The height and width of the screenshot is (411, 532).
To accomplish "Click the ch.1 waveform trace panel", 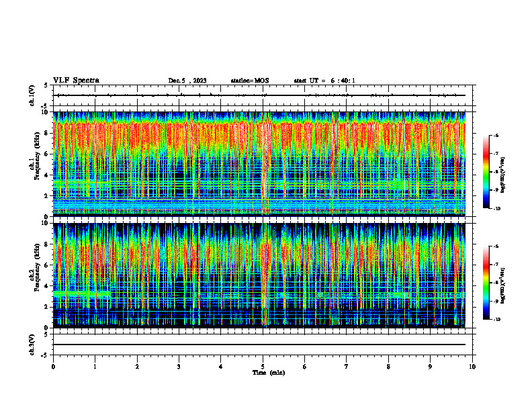I will (x=263, y=95).
